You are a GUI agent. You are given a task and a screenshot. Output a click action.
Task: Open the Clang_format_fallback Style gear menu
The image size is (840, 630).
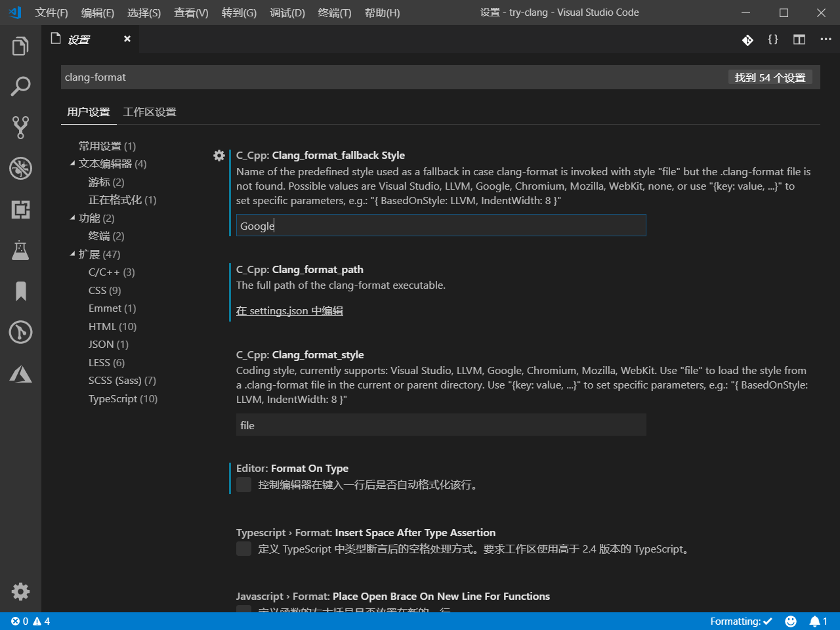click(219, 156)
